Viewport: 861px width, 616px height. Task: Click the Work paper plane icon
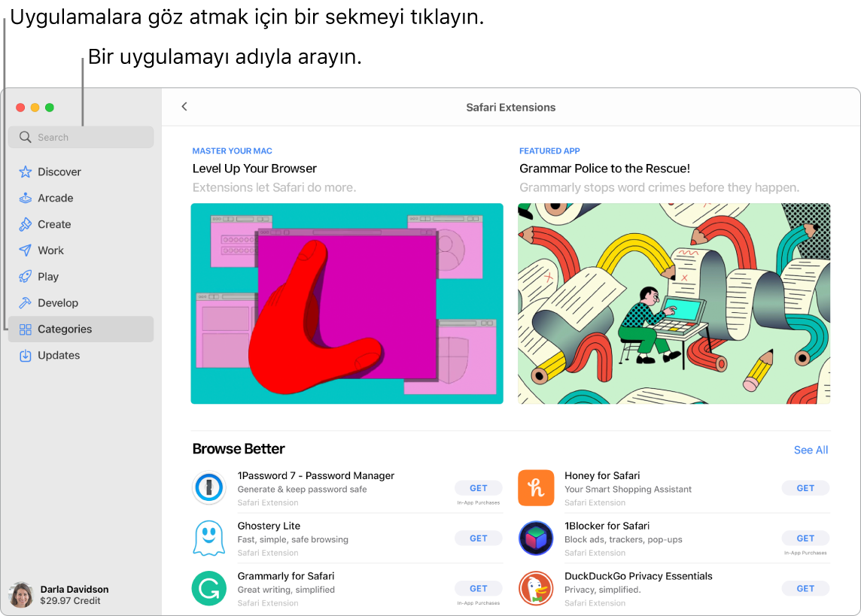point(26,250)
